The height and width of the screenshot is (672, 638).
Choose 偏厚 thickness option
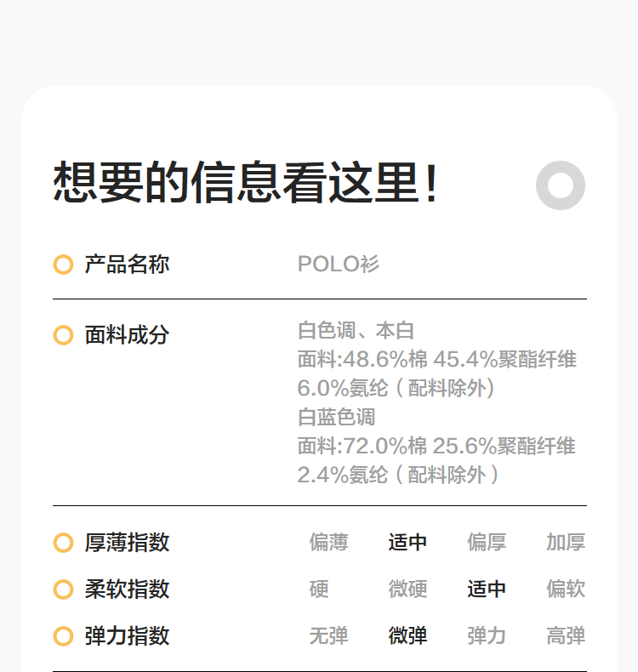pyautogui.click(x=487, y=543)
